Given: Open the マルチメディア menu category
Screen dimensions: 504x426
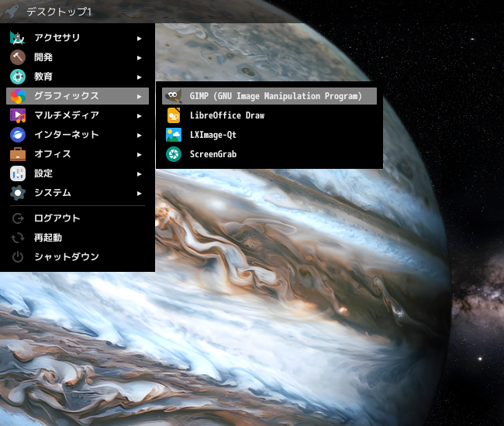Looking at the screenshot, I should tap(78, 115).
